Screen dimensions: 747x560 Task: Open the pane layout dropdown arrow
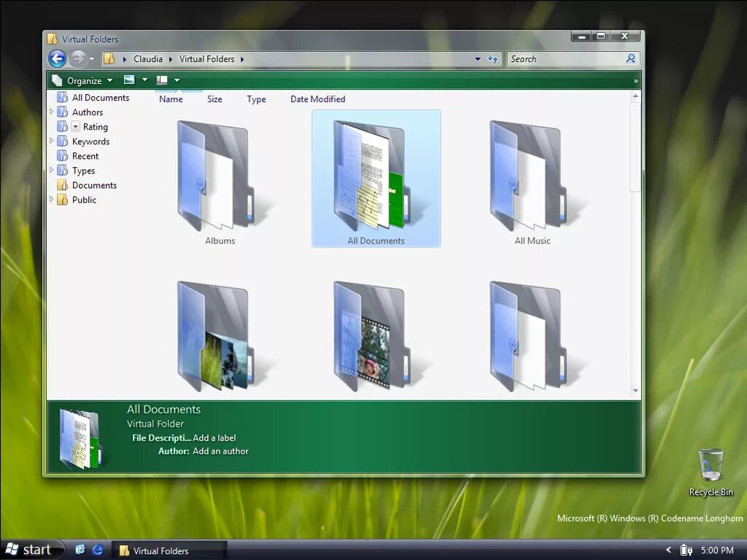[x=177, y=80]
